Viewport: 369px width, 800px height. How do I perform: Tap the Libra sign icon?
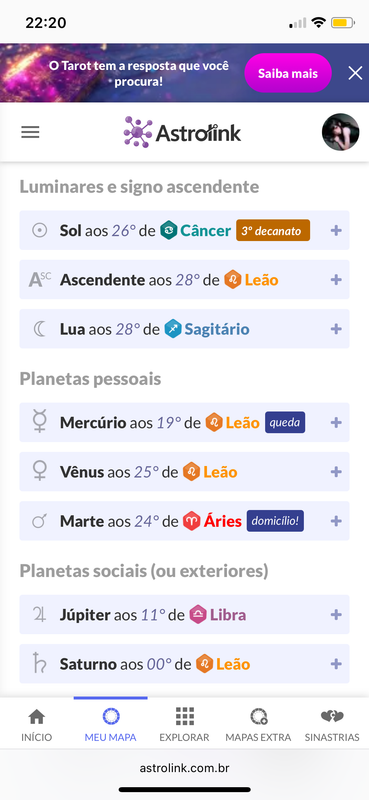coord(198,615)
